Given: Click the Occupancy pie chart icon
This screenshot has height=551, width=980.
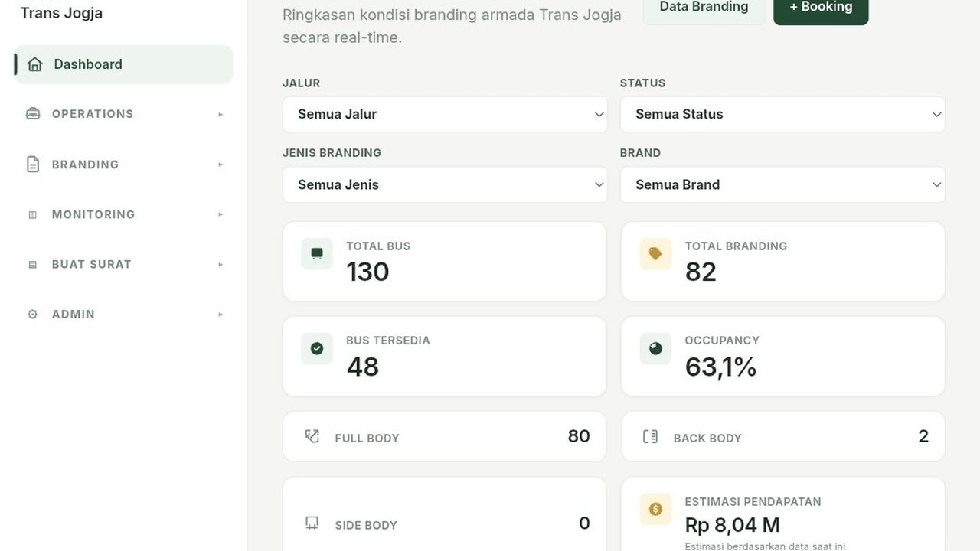Looking at the screenshot, I should tap(655, 348).
